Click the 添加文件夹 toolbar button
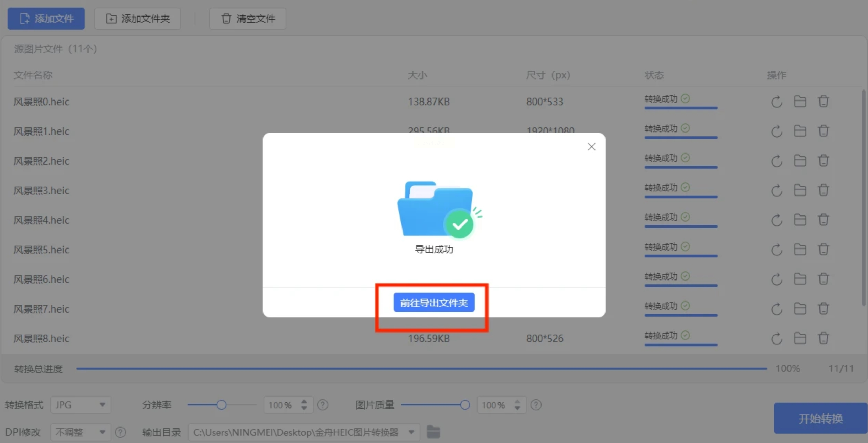The height and width of the screenshot is (443, 868). point(138,19)
